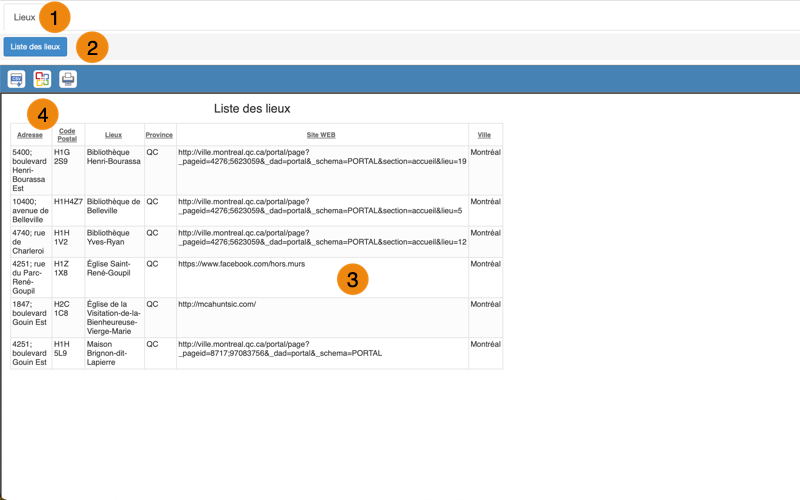Select the Église Saint-René-Goupil cell
The image size is (800, 500).
(114, 278)
